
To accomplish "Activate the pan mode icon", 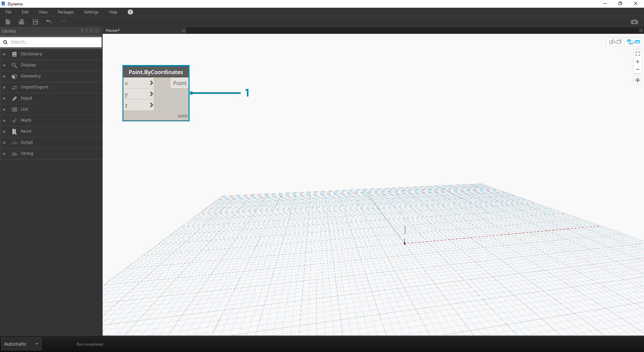I will click(x=637, y=80).
